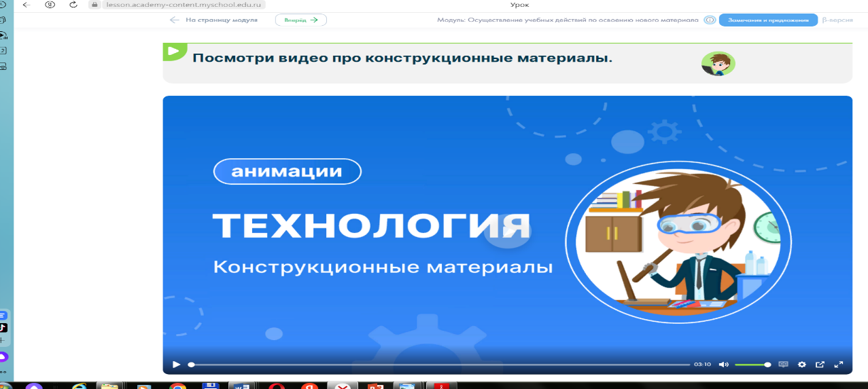
Task: Open the floppy disk save icon in taskbar
Action: [x=210, y=386]
